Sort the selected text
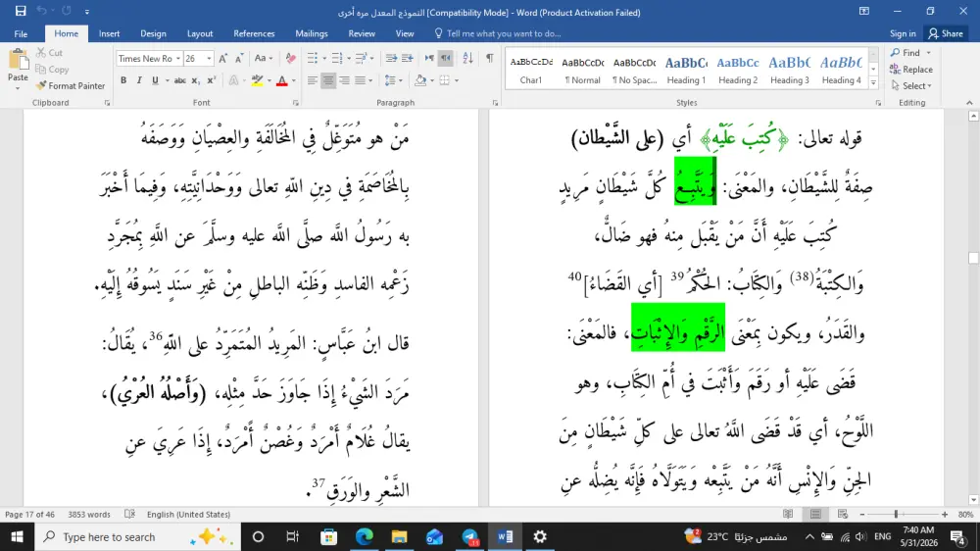This screenshot has height=551, width=980. tap(467, 58)
